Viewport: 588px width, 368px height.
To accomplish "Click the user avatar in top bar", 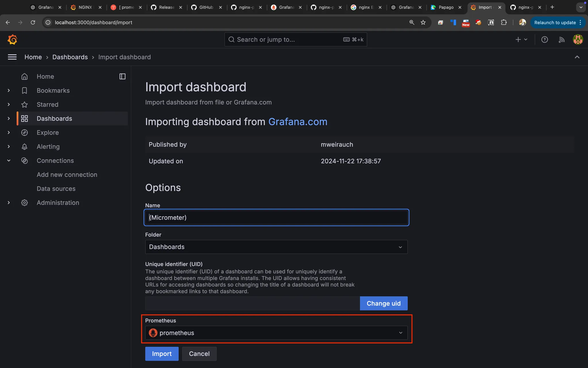I will pyautogui.click(x=578, y=39).
